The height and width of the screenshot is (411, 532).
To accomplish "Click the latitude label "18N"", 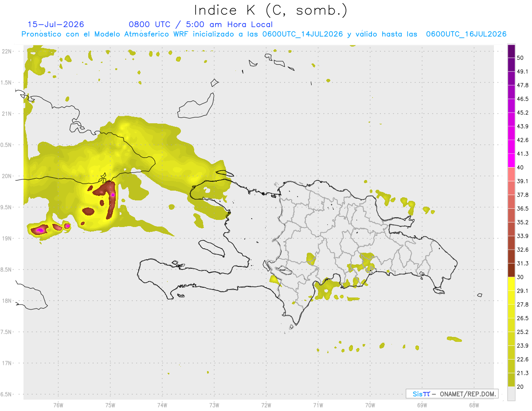I will [8, 301].
